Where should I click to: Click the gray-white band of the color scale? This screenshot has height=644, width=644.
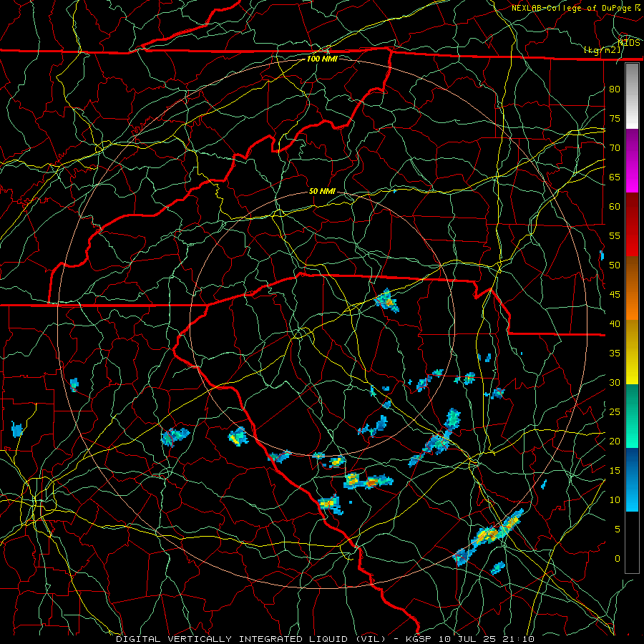coord(632,96)
